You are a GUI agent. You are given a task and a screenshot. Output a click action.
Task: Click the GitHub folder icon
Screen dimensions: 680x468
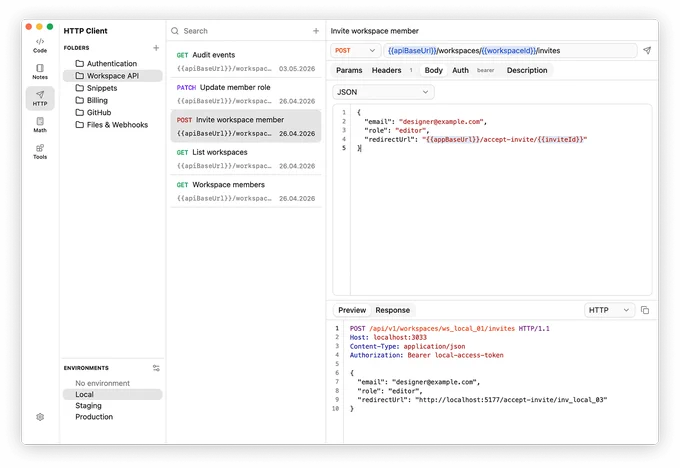coord(80,112)
